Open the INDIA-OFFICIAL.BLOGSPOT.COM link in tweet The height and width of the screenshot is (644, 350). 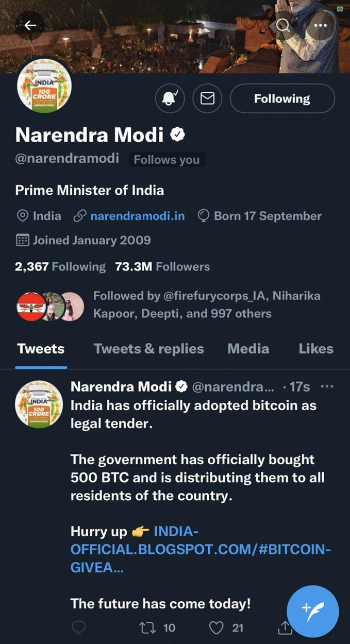pos(200,549)
